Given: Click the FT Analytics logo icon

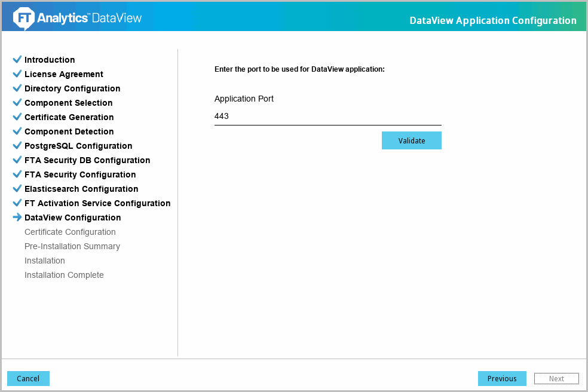Looking at the screenshot, I should pyautogui.click(x=23, y=19).
